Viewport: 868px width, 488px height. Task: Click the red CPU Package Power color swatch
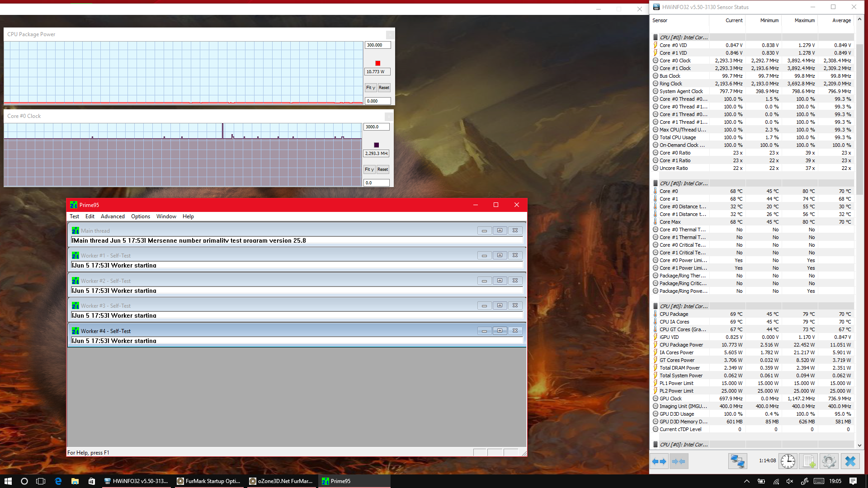pos(378,63)
